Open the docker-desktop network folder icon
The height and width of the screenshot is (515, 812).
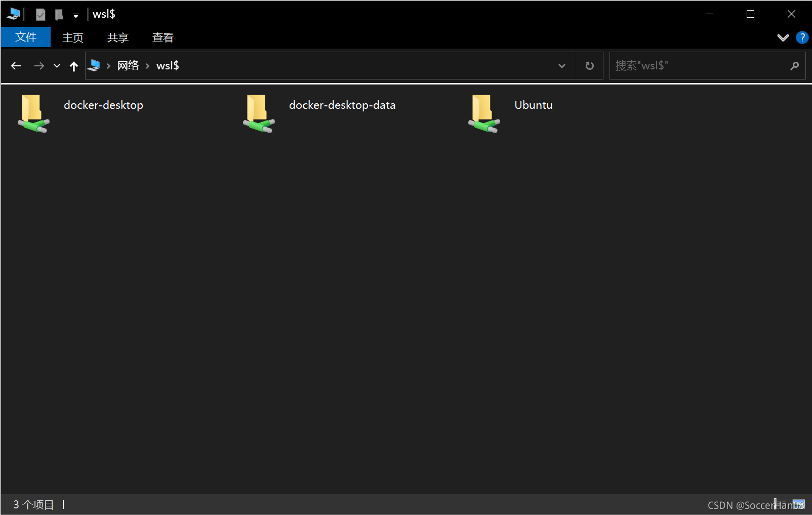click(33, 114)
